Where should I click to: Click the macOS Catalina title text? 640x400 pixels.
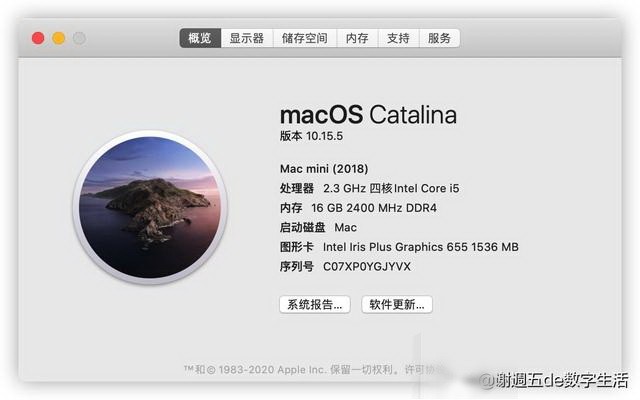pos(368,114)
